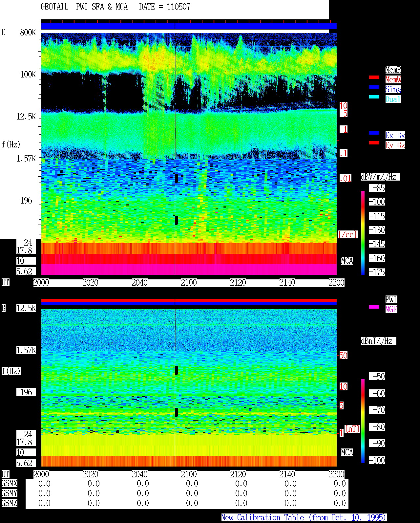
Task: Click the magenta MGF legend swatch
Action: click(374, 307)
